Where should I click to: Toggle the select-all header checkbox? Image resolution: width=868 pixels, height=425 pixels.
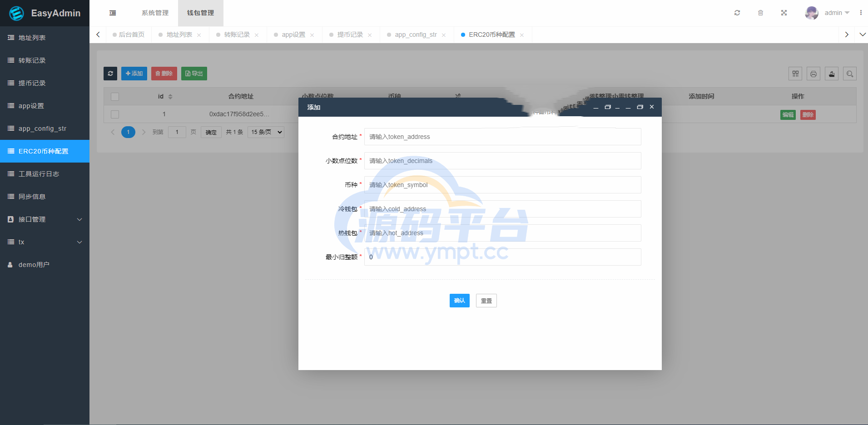(x=115, y=97)
